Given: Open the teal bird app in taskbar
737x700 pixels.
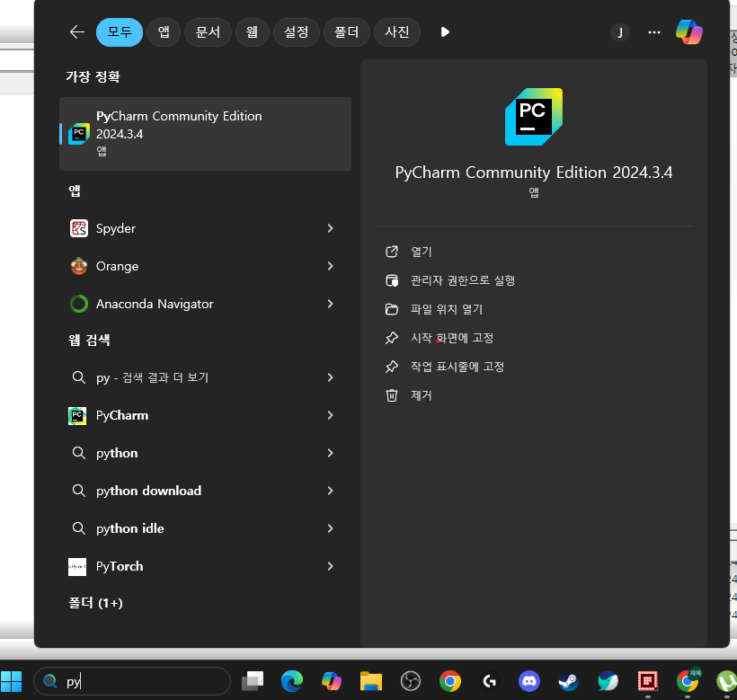Looking at the screenshot, I should click(x=608, y=681).
